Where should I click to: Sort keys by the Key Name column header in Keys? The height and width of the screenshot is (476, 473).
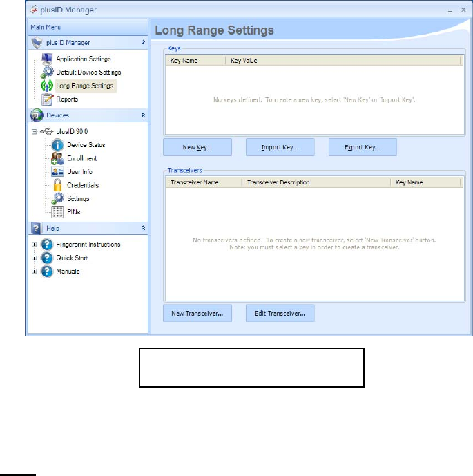(x=195, y=60)
